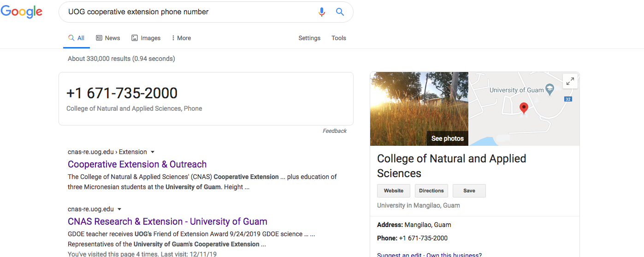The width and height of the screenshot is (644, 257).
Task: Click the Mangilao, Guam address text
Action: coord(428,225)
